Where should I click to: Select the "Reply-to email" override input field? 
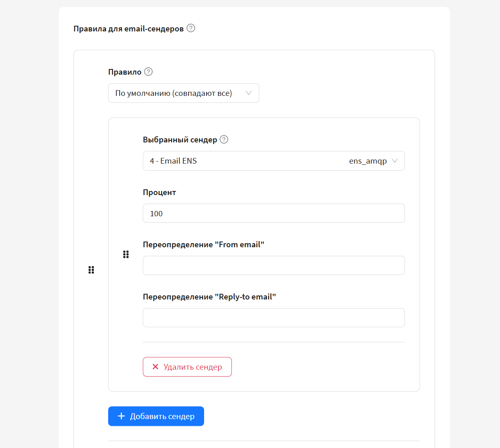(x=273, y=318)
